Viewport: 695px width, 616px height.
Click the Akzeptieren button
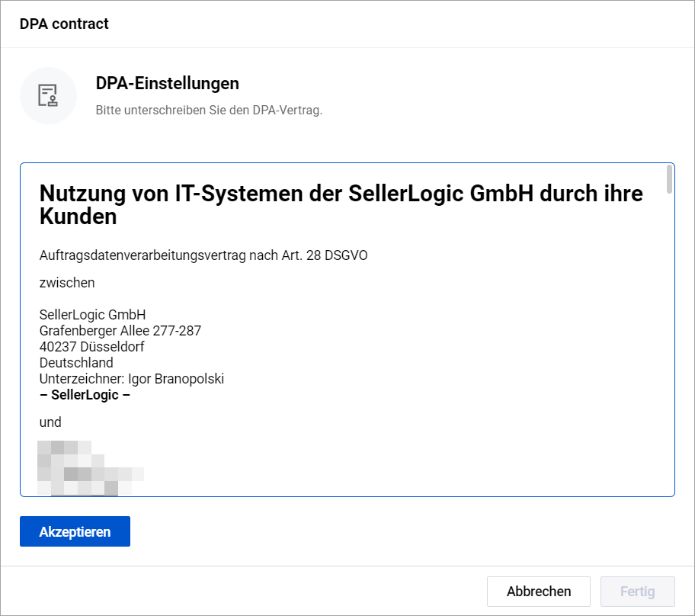(75, 531)
